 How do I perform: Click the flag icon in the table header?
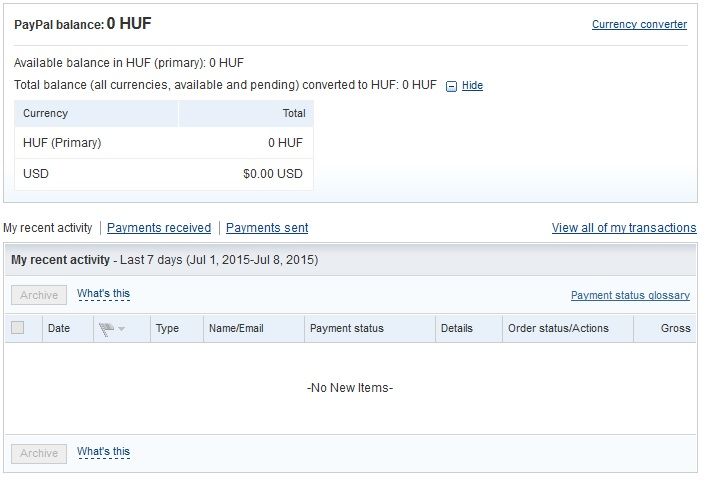tap(106, 328)
